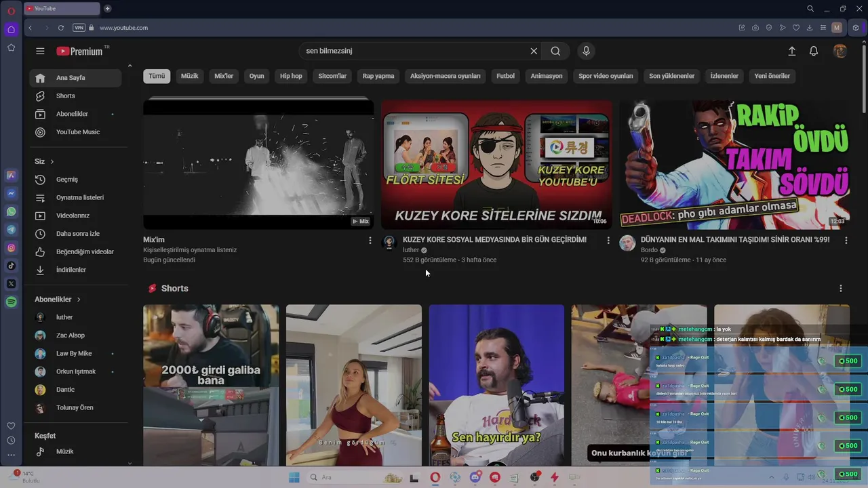Image resolution: width=868 pixels, height=488 pixels.
Task: Open the Windows Start button
Action: [x=294, y=477]
